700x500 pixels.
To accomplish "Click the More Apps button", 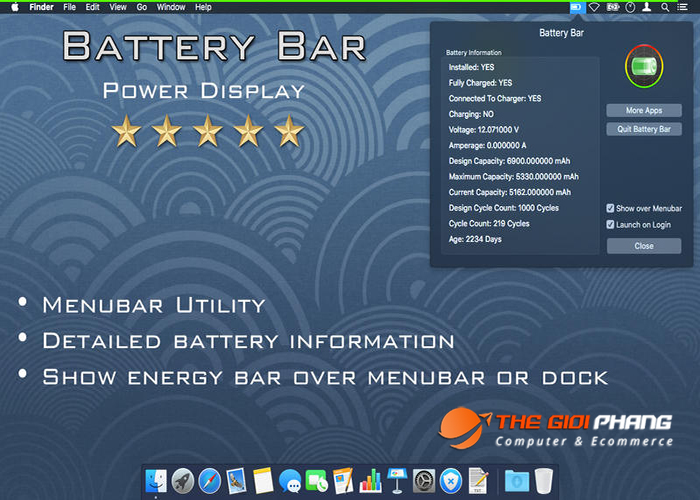I will click(644, 110).
